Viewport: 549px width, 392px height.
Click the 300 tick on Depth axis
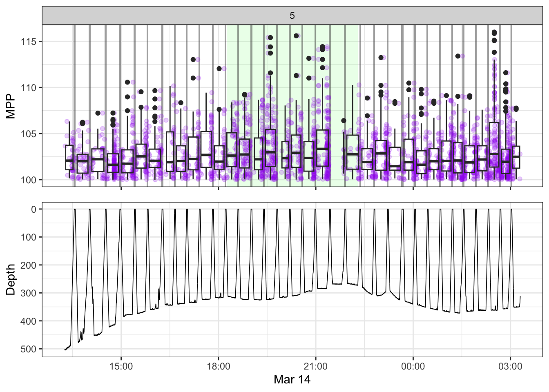(x=29, y=293)
